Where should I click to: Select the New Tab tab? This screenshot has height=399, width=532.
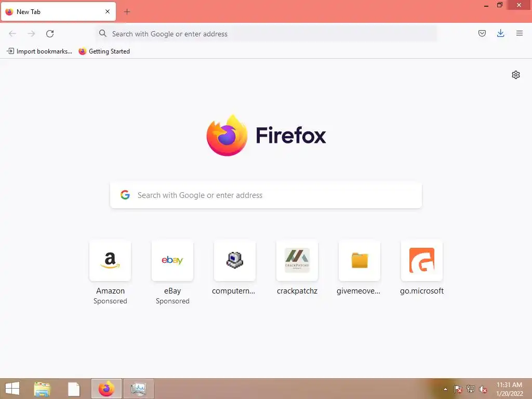pyautogui.click(x=58, y=11)
